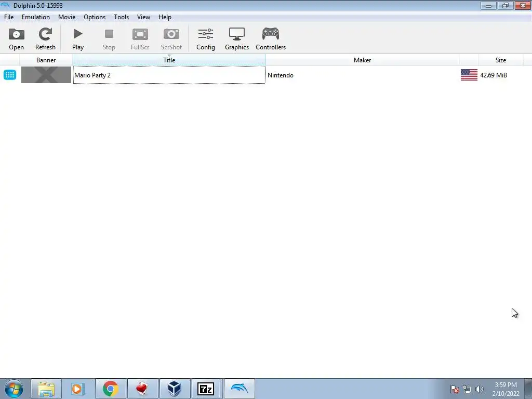Click the volume speaker tray icon
This screenshot has width=532, height=399.
point(480,390)
